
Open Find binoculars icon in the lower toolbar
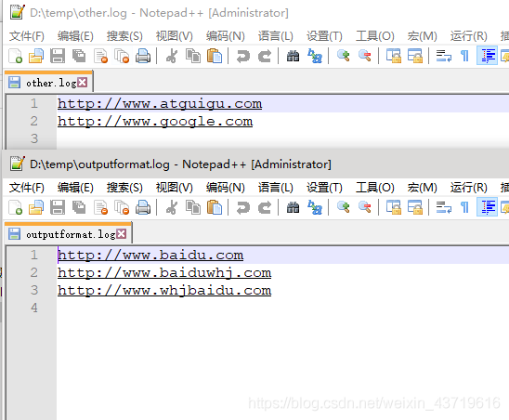tap(293, 207)
